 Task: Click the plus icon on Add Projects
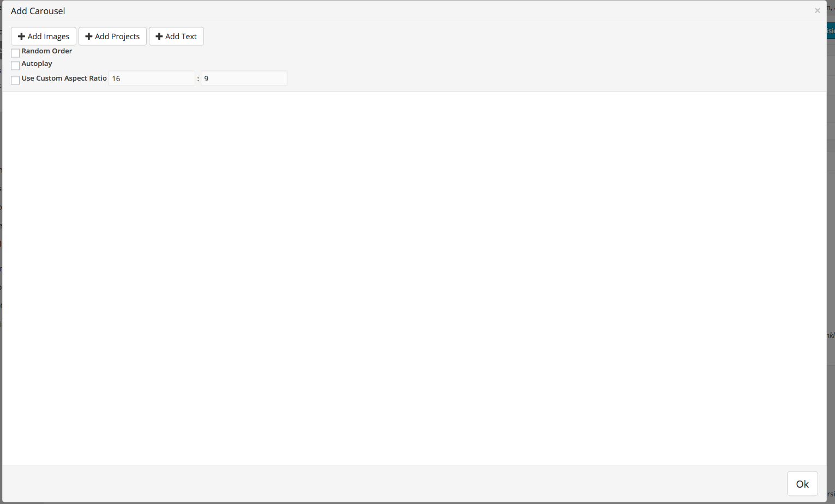[88, 37]
